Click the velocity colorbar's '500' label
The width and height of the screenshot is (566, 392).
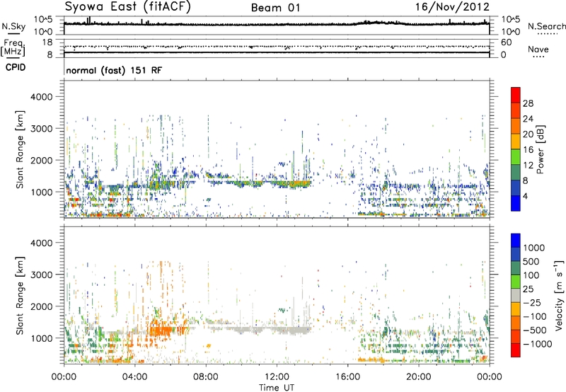pyautogui.click(x=533, y=262)
